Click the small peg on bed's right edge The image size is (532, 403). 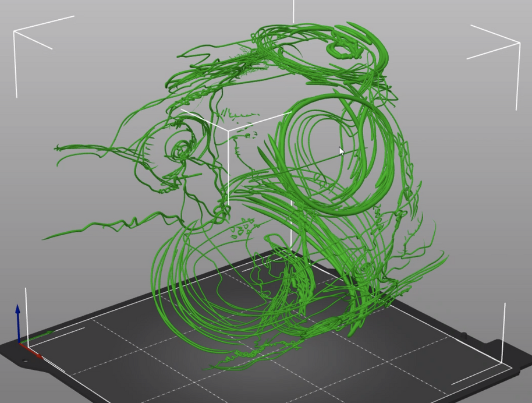point(464,335)
